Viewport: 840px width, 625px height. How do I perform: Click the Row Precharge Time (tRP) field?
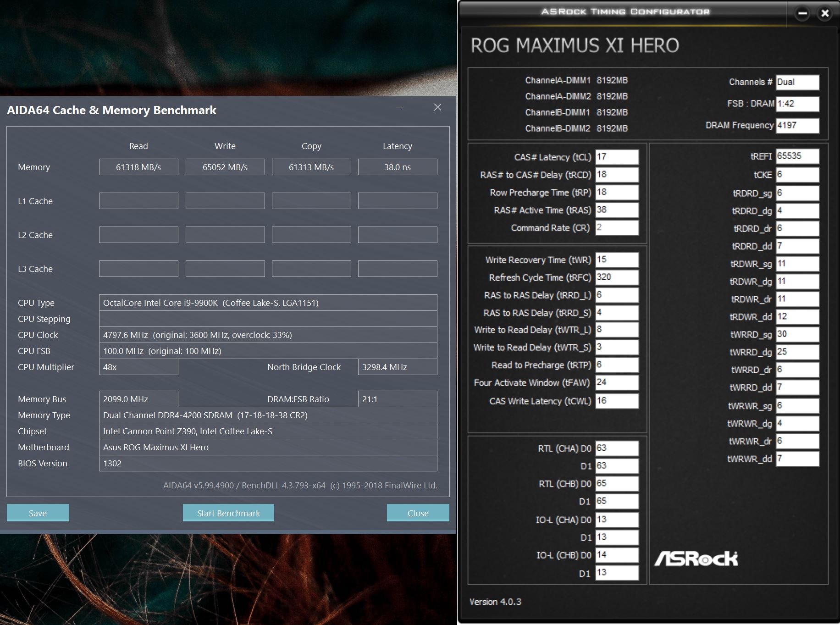click(617, 192)
